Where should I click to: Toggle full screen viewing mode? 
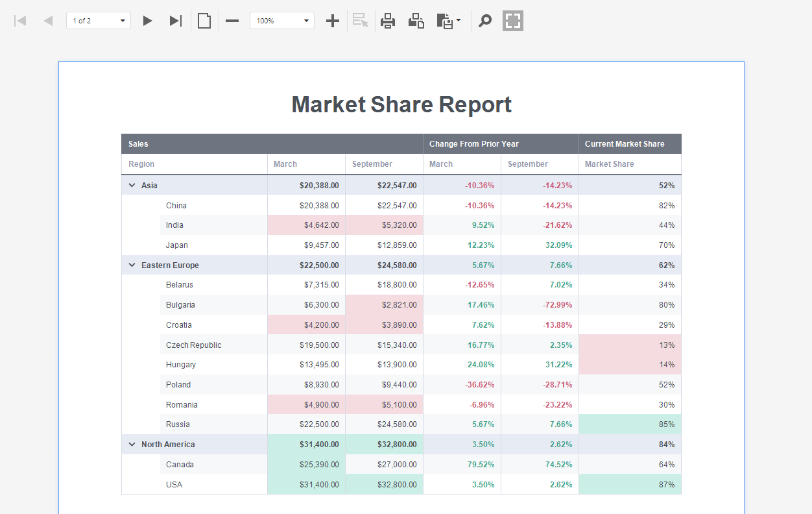pyautogui.click(x=512, y=20)
